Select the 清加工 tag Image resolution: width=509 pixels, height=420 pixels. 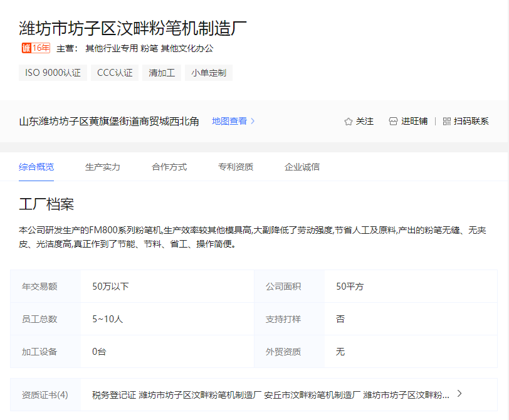(x=161, y=73)
